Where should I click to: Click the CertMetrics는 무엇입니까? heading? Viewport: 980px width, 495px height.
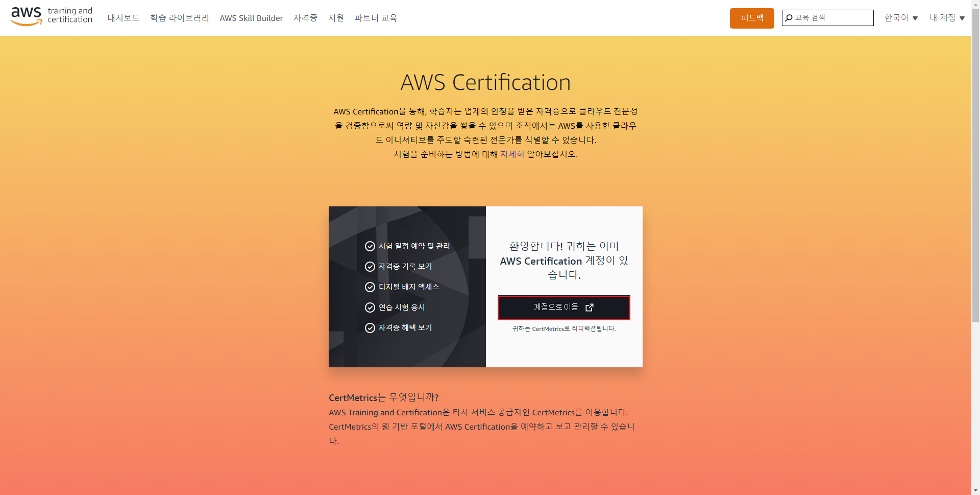point(384,397)
